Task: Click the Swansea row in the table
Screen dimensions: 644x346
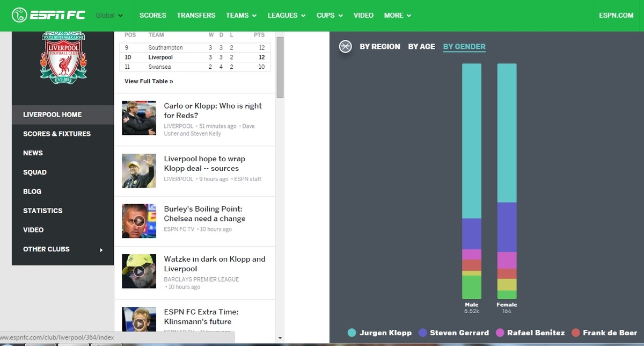Action: tap(195, 67)
